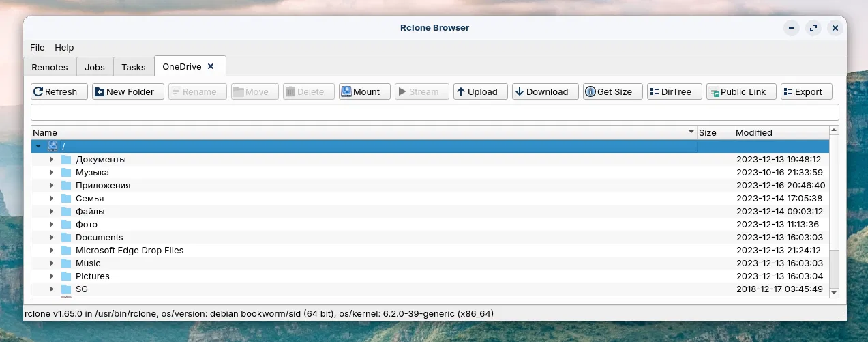Expand the Documents folder
Viewport: 868px width, 342px height.
tap(51, 237)
